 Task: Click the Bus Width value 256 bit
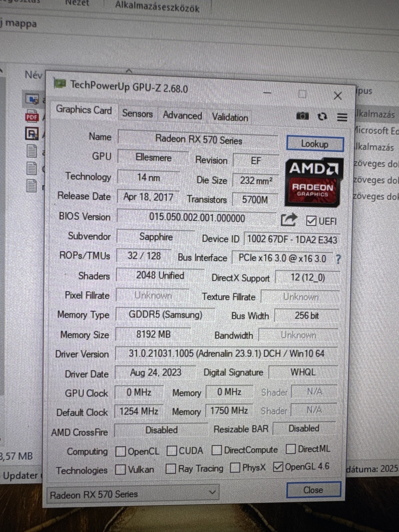click(307, 316)
